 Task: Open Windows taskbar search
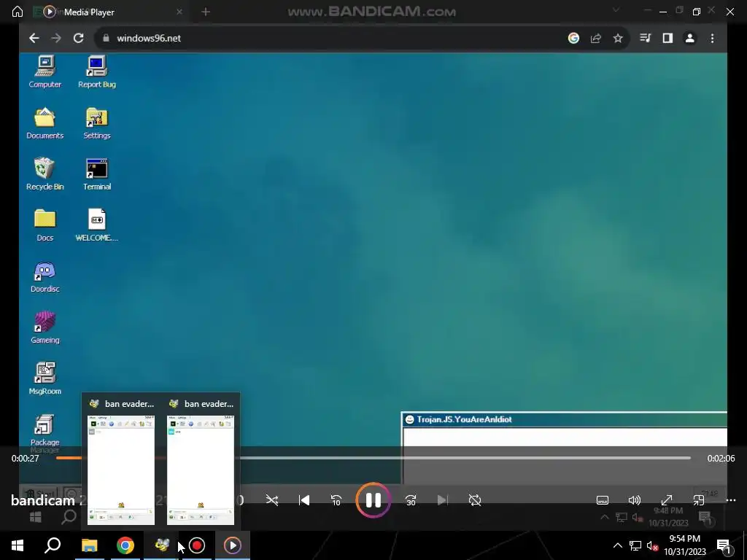point(53,545)
